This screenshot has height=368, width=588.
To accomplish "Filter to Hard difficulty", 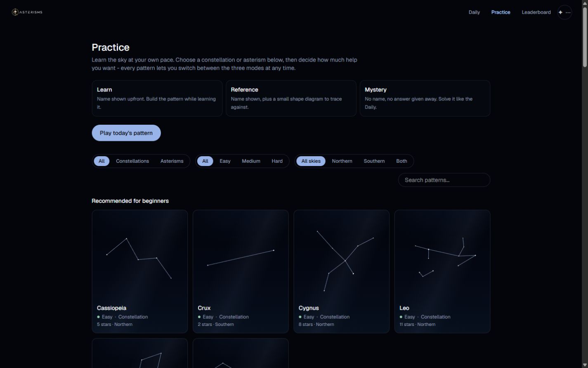I will [277, 161].
